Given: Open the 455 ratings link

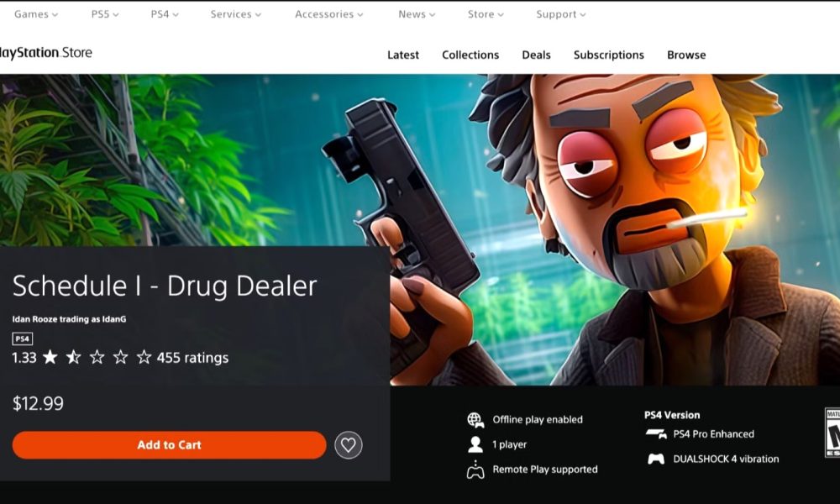Looking at the screenshot, I should [193, 358].
